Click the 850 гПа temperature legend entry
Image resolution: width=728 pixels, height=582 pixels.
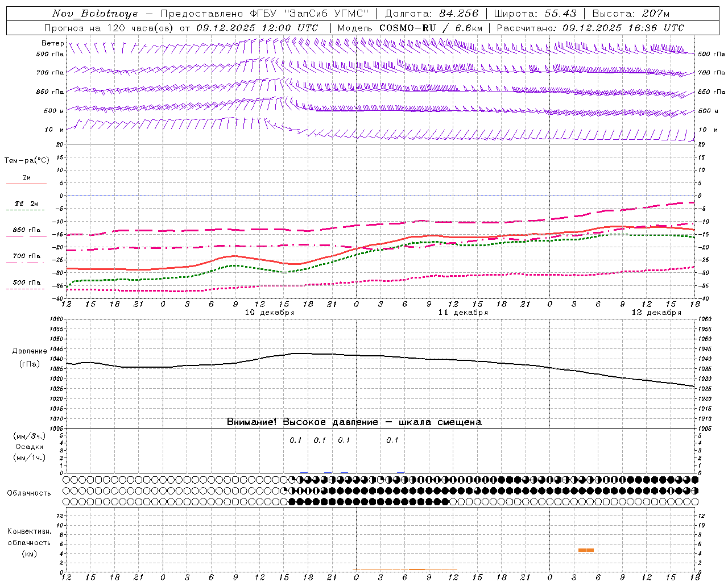pos(27,230)
